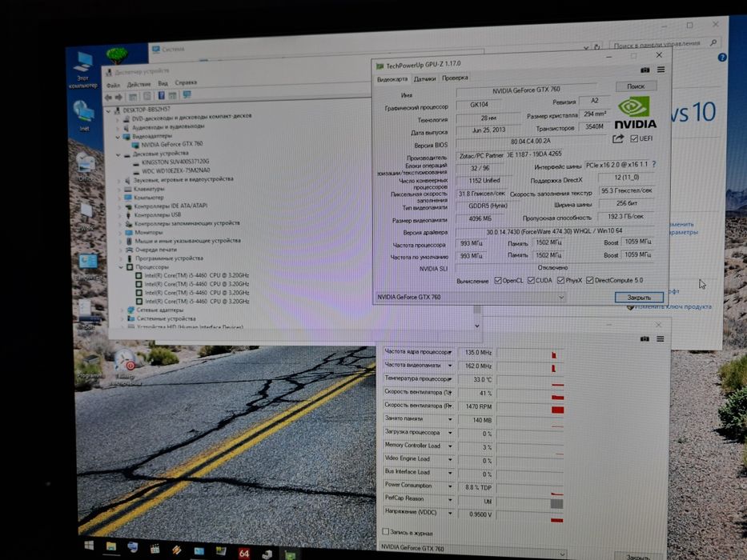This screenshot has height=560, width=747.
Task: Click the GPU name field 'NVIDIA GeForce GTX 760'
Action: click(x=527, y=90)
